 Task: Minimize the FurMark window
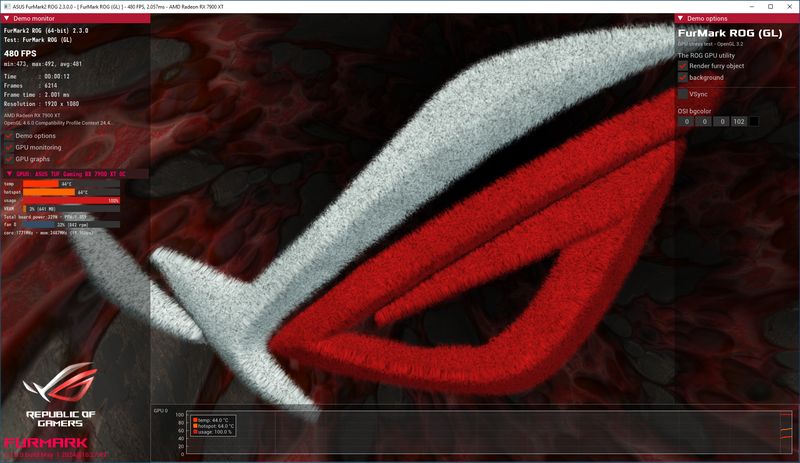pos(752,7)
